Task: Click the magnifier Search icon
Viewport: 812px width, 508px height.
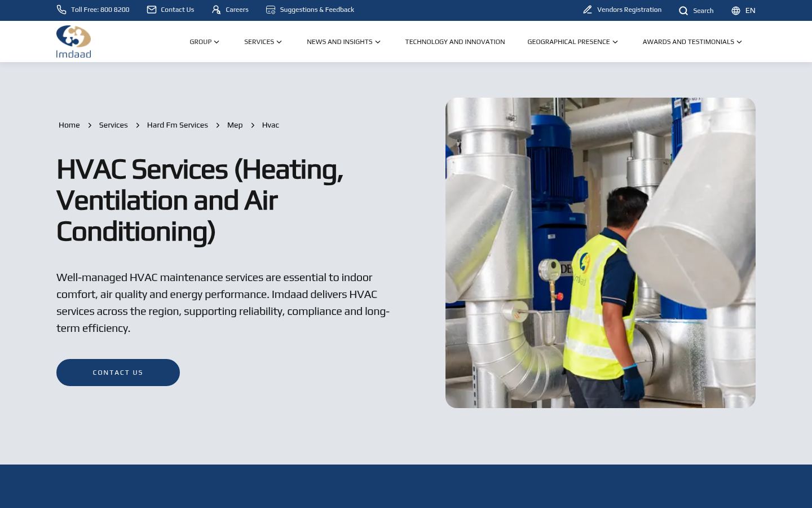Action: coord(683,11)
